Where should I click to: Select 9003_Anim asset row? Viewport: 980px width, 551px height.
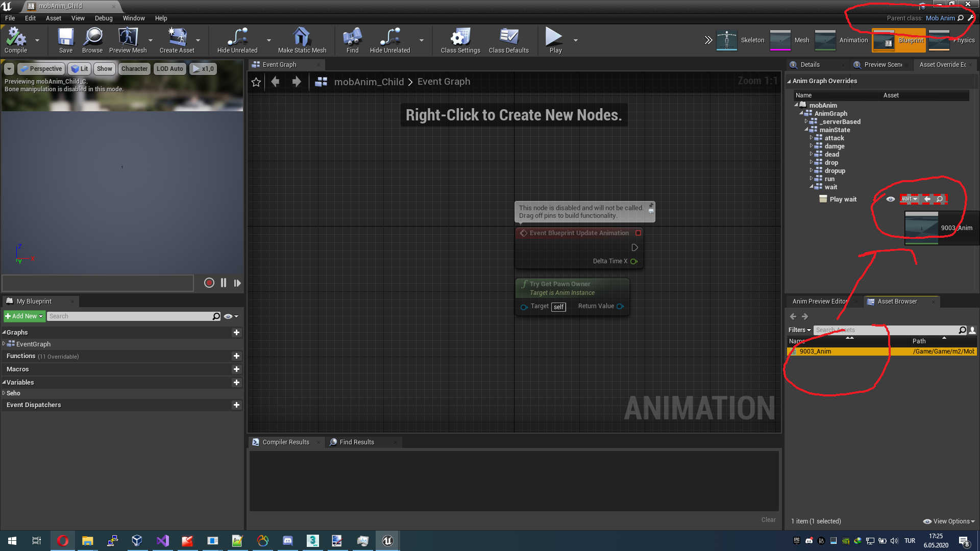coord(882,352)
